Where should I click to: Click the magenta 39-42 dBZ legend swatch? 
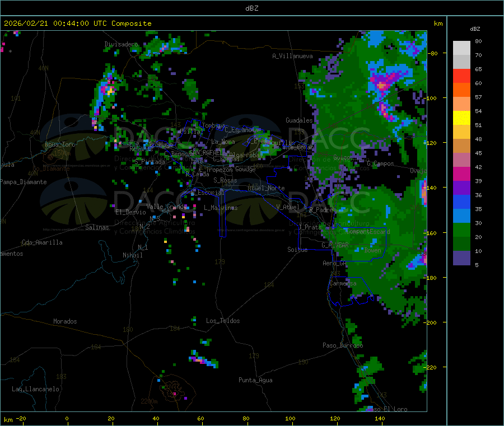461,174
